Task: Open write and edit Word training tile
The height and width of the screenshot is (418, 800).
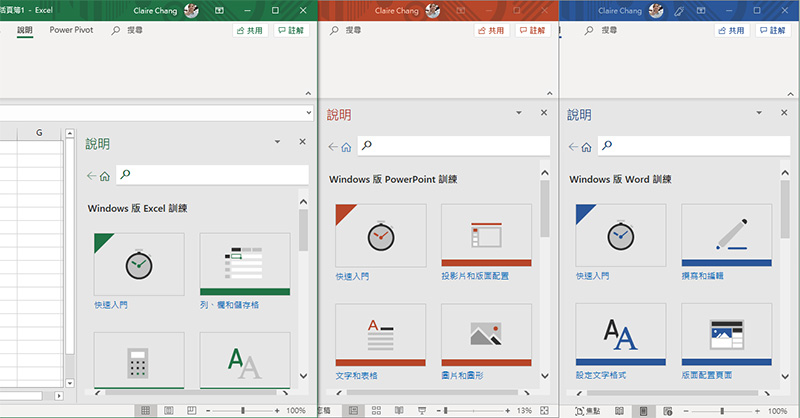Action: point(727,235)
